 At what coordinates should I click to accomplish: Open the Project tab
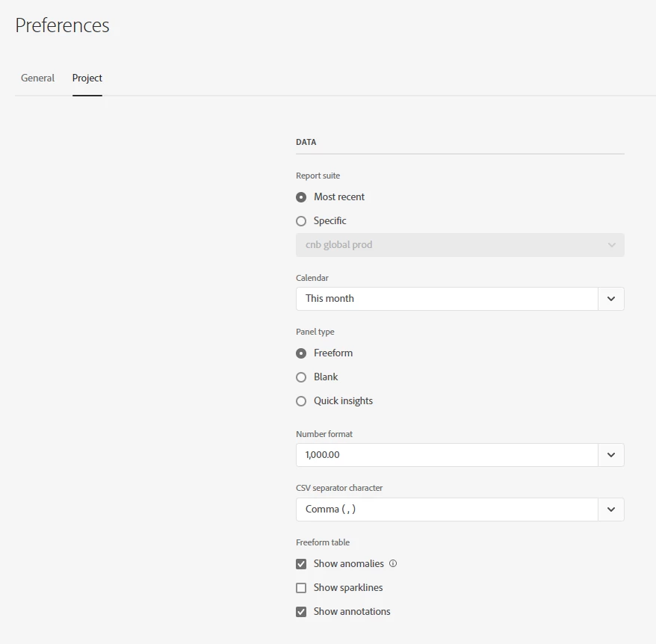[x=87, y=78]
